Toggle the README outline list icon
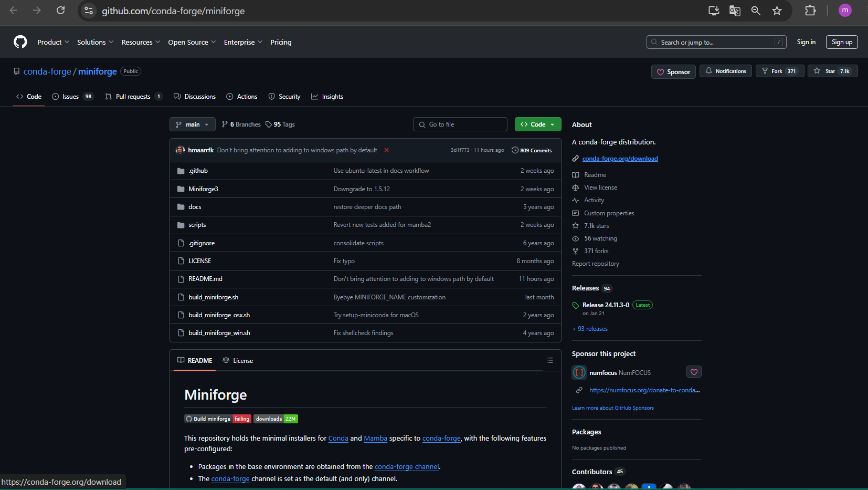Viewport: 868px width, 490px height. click(550, 360)
